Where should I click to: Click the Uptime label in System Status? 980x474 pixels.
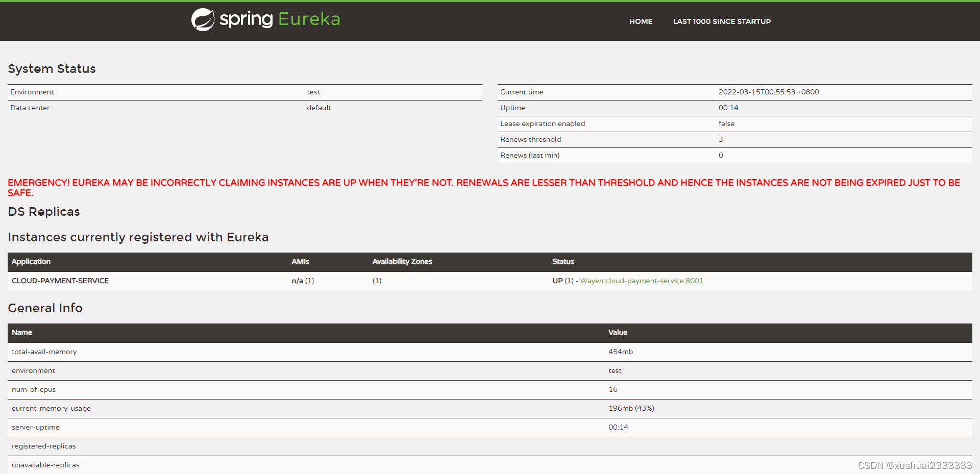(x=512, y=108)
